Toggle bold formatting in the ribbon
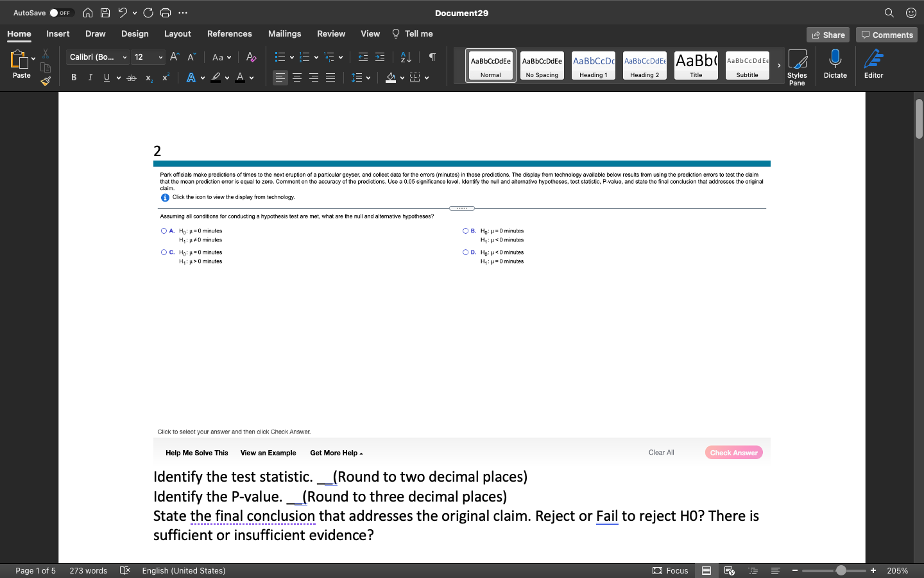The height and width of the screenshot is (578, 924). click(73, 77)
